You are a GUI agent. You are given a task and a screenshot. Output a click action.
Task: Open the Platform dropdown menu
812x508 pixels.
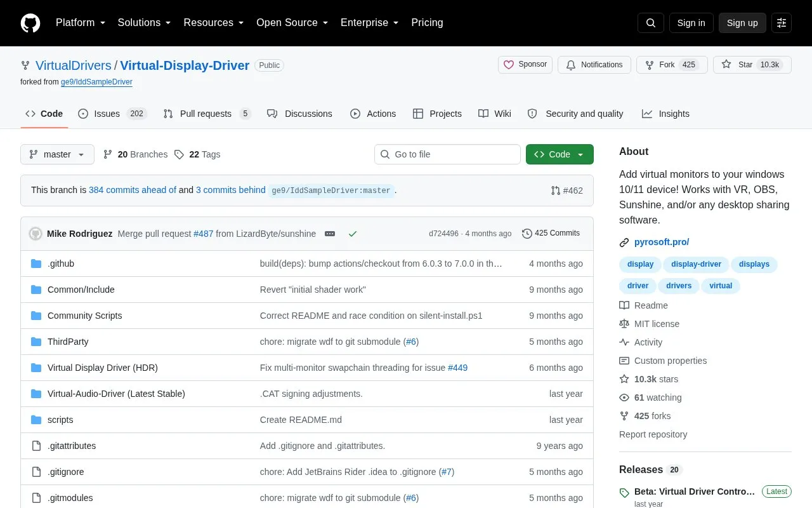click(81, 23)
